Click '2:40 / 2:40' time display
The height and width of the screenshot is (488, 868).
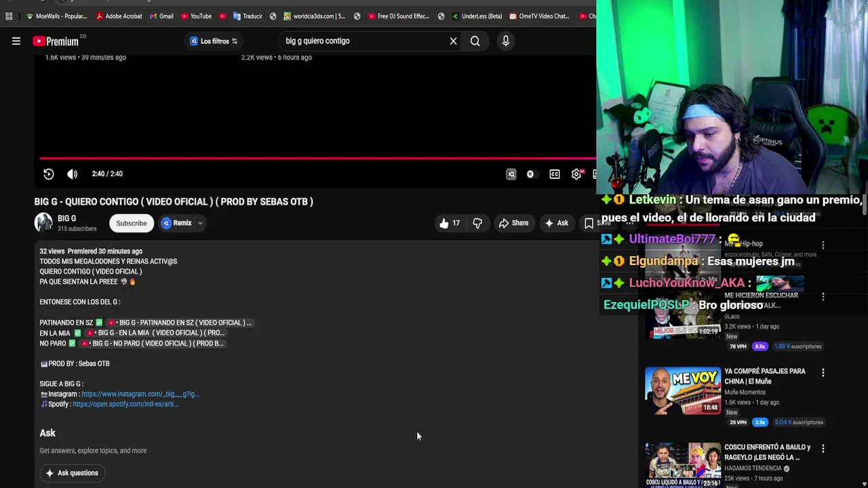pyautogui.click(x=107, y=174)
